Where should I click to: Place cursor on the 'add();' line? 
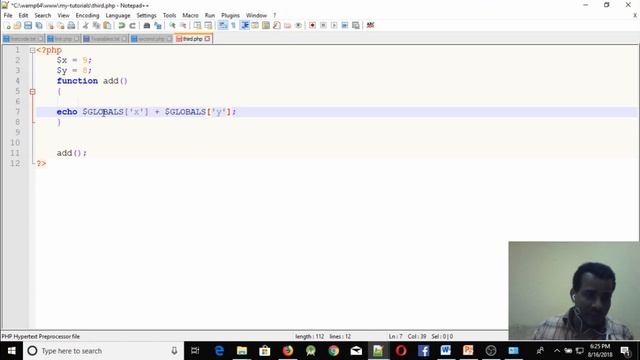pyautogui.click(x=71, y=153)
